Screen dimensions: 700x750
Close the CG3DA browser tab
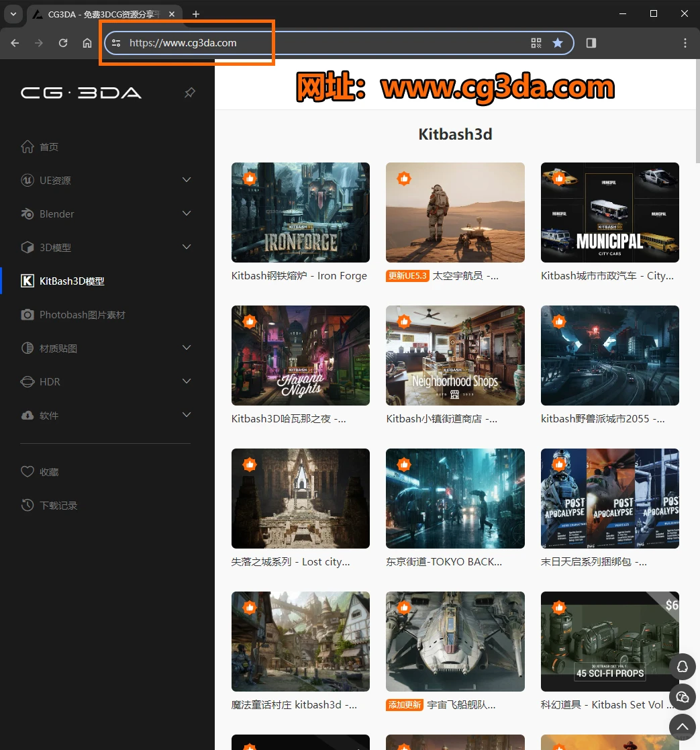point(172,14)
